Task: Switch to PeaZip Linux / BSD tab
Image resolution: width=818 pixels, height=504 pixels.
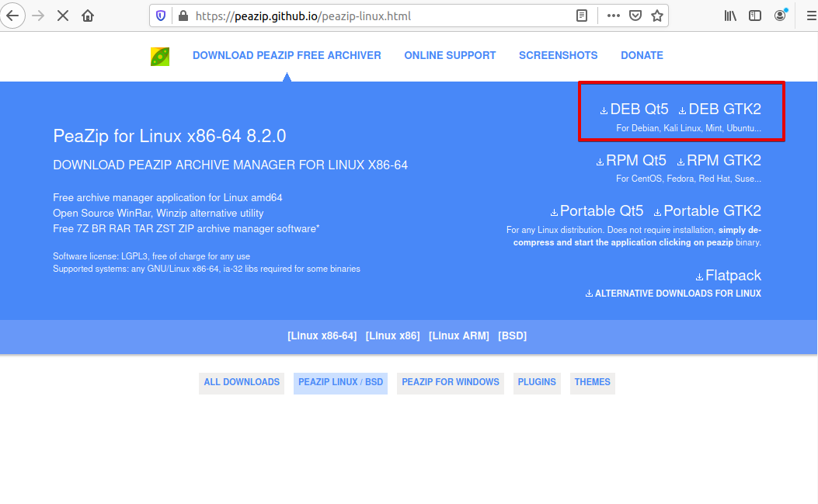Action: (341, 383)
